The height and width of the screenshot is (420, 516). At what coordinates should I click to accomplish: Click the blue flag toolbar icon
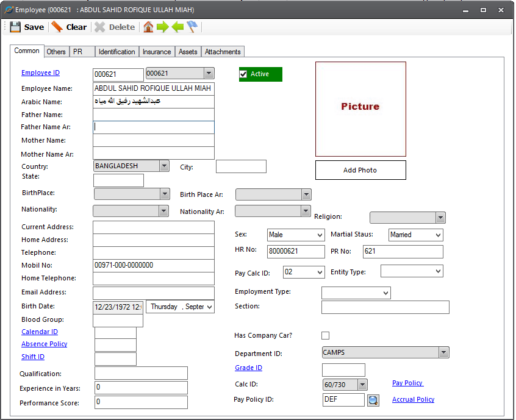(192, 27)
